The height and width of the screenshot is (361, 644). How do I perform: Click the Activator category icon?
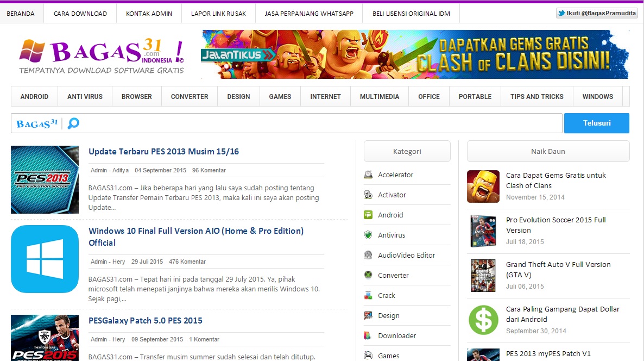(368, 195)
